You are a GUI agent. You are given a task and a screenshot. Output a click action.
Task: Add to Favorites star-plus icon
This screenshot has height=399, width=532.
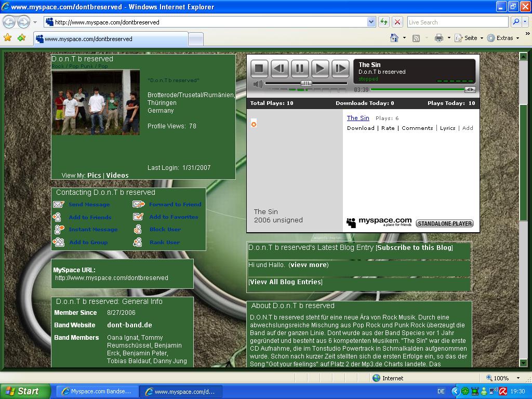(x=22, y=37)
